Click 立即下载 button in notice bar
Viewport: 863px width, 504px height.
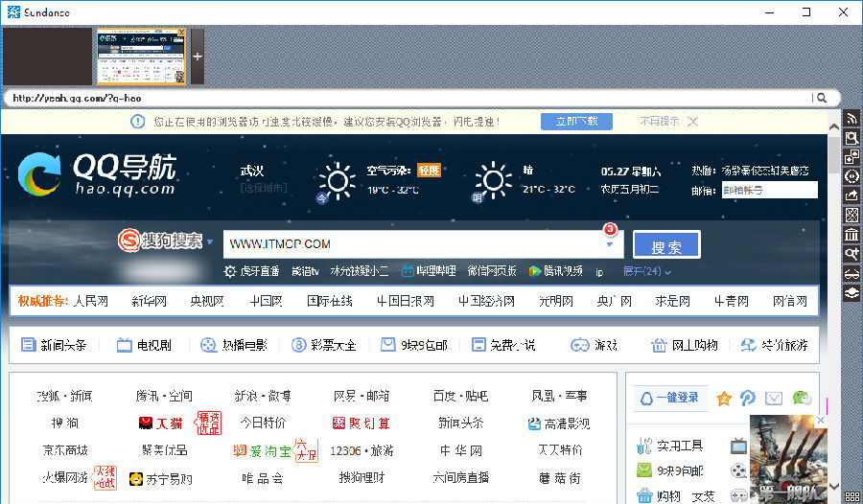tap(576, 122)
